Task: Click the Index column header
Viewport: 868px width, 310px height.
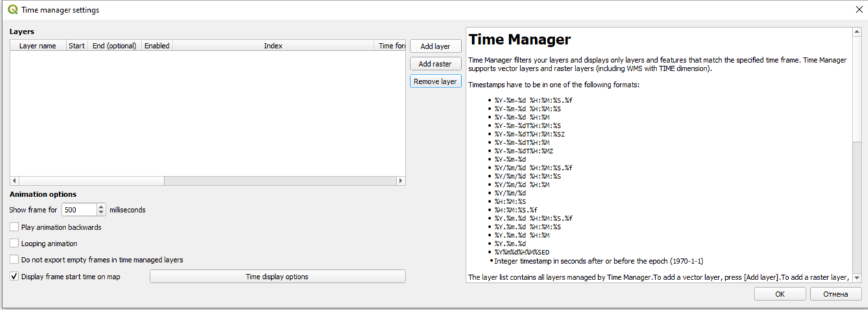Action: [x=273, y=46]
